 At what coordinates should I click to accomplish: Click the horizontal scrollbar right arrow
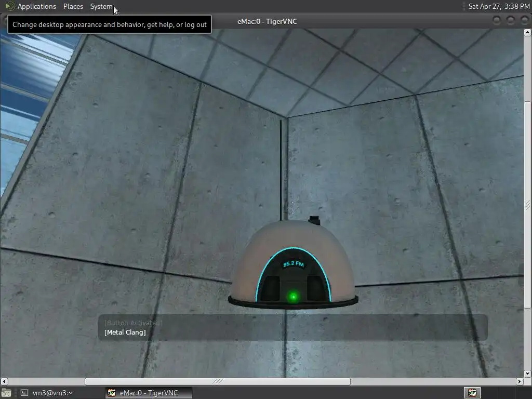519,381
